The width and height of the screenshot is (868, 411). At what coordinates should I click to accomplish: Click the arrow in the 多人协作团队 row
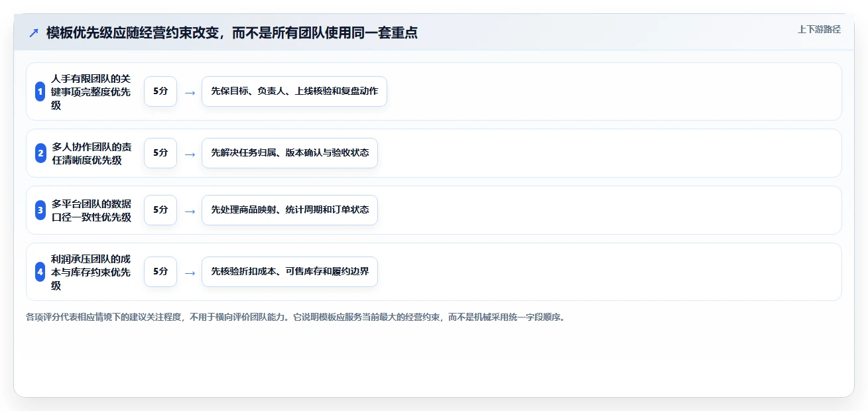coord(190,154)
